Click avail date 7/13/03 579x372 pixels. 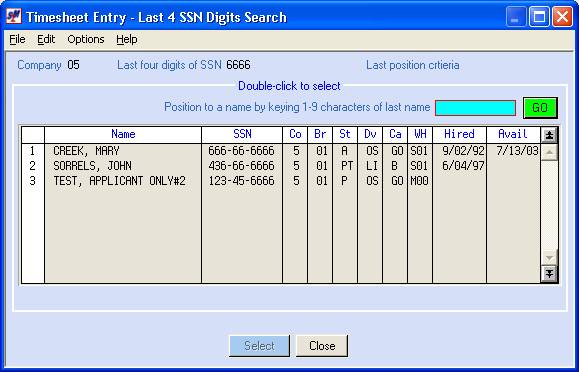(517, 151)
